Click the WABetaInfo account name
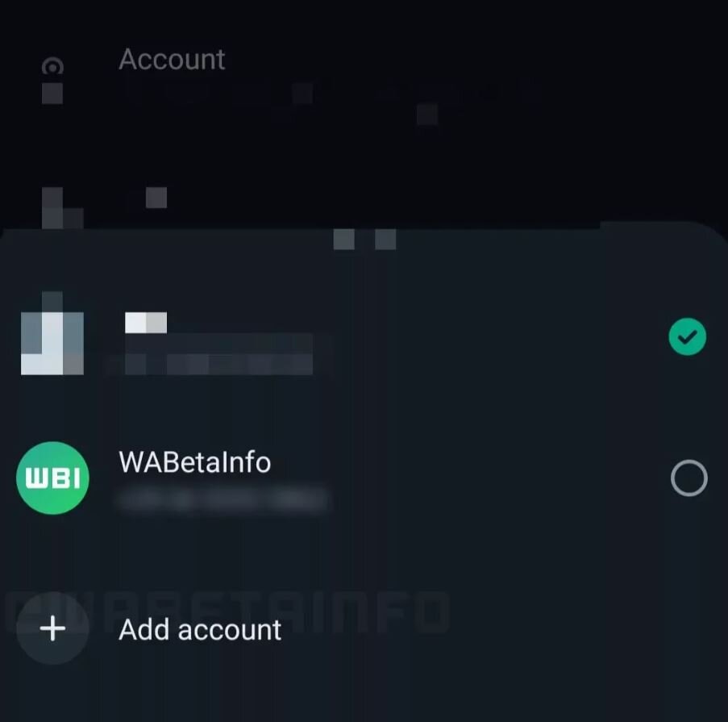This screenshot has height=722, width=728. (x=195, y=462)
